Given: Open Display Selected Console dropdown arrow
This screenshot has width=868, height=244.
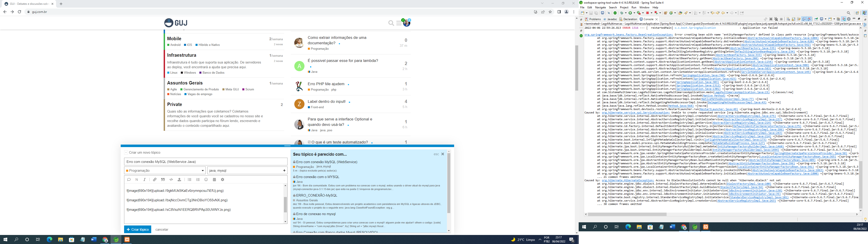Looking at the screenshot, I should (826, 19).
